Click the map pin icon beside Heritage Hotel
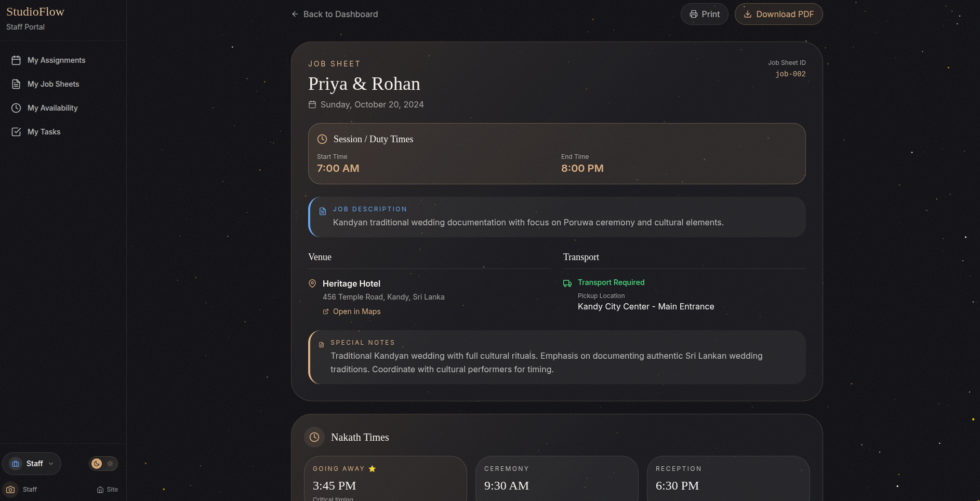Image resolution: width=980 pixels, height=501 pixels. (312, 283)
